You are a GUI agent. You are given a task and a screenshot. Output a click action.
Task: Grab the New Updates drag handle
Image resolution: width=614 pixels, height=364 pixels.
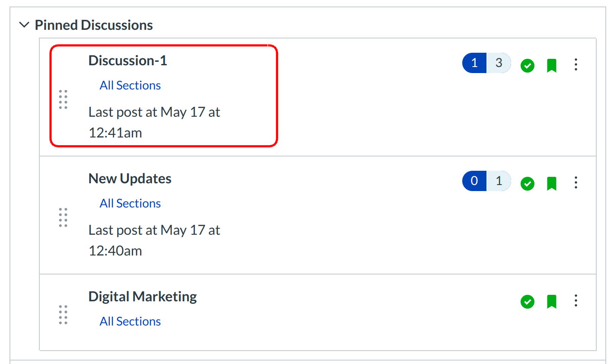63,217
